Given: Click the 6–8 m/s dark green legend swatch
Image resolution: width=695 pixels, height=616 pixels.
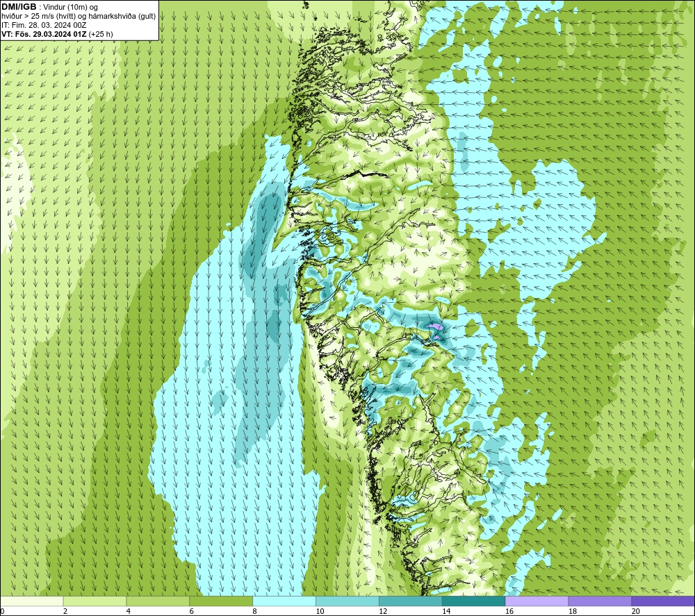Looking at the screenshot, I should coord(221,601).
